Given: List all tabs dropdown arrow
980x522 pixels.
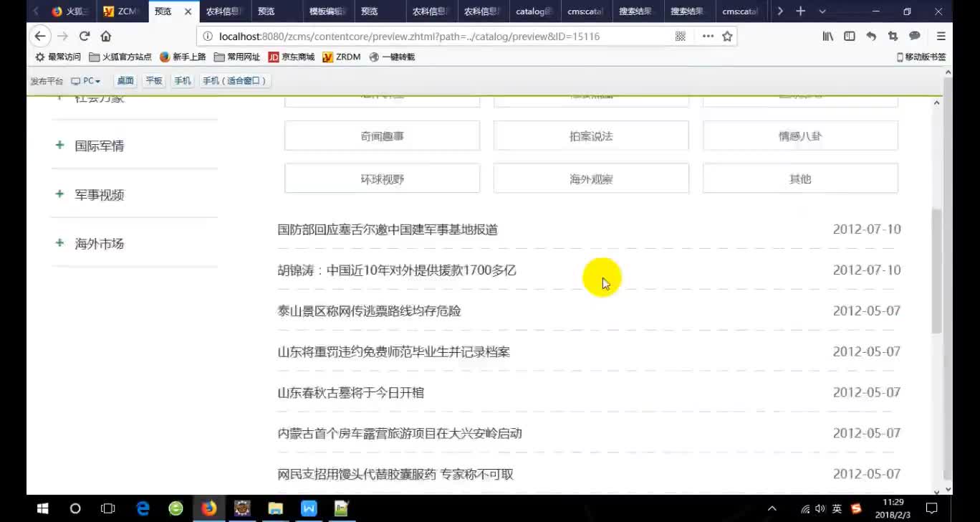Looking at the screenshot, I should (x=822, y=11).
